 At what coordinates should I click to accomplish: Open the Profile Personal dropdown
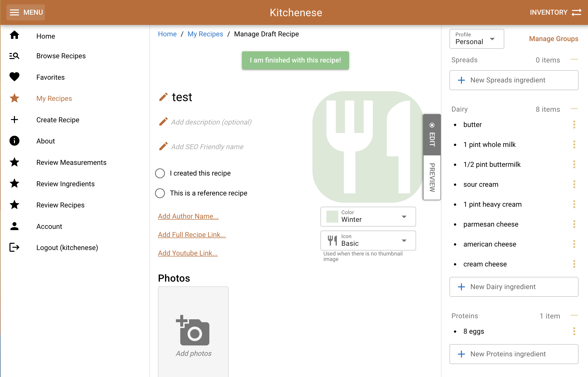pyautogui.click(x=477, y=39)
